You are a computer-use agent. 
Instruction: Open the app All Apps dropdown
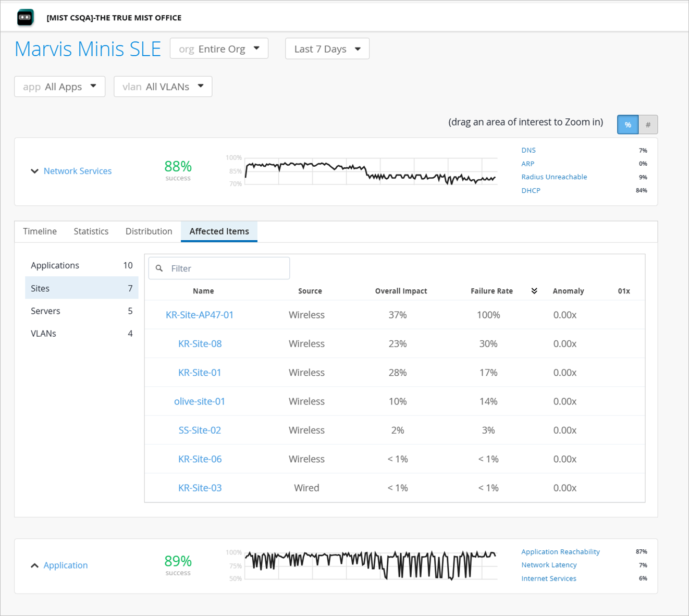coord(60,87)
